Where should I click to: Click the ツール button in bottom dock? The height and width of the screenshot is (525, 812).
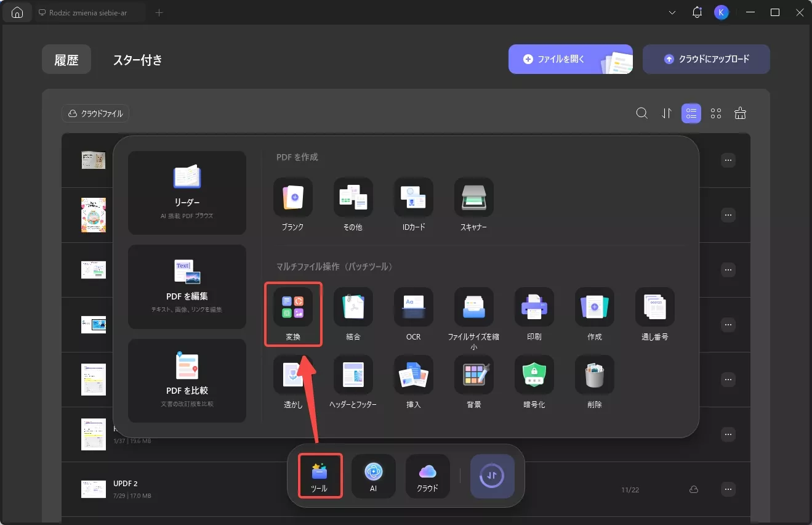coord(320,476)
